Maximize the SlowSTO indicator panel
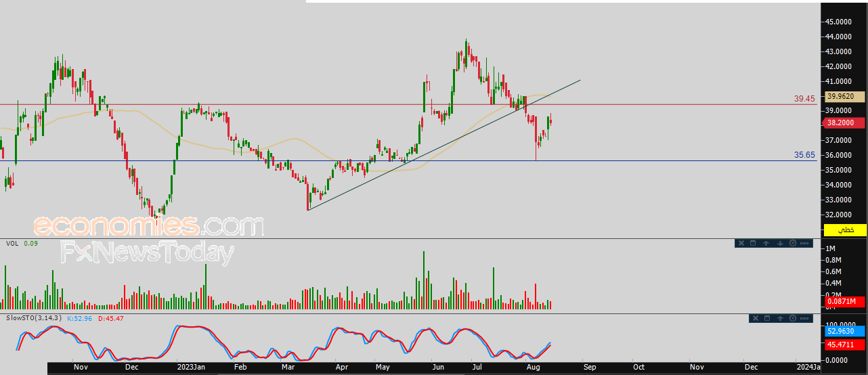This screenshot has height=375, width=868. point(766,318)
